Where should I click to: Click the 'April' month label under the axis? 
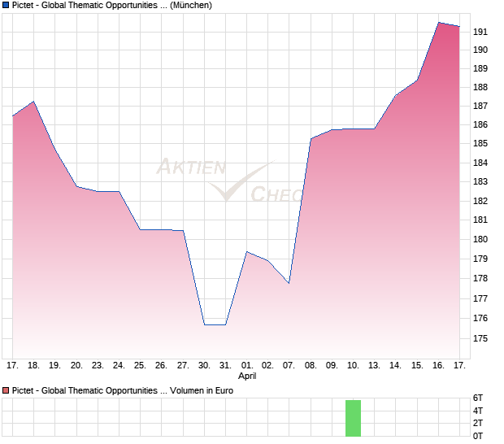click(x=247, y=376)
